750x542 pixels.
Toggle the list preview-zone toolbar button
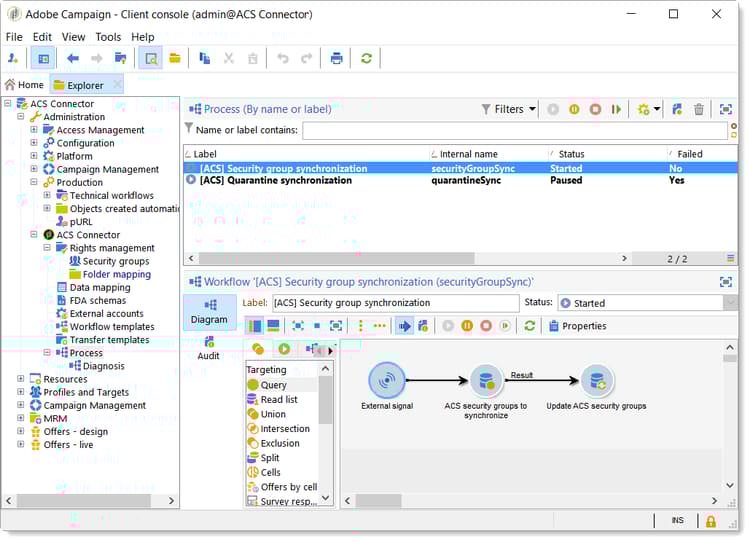(151, 58)
